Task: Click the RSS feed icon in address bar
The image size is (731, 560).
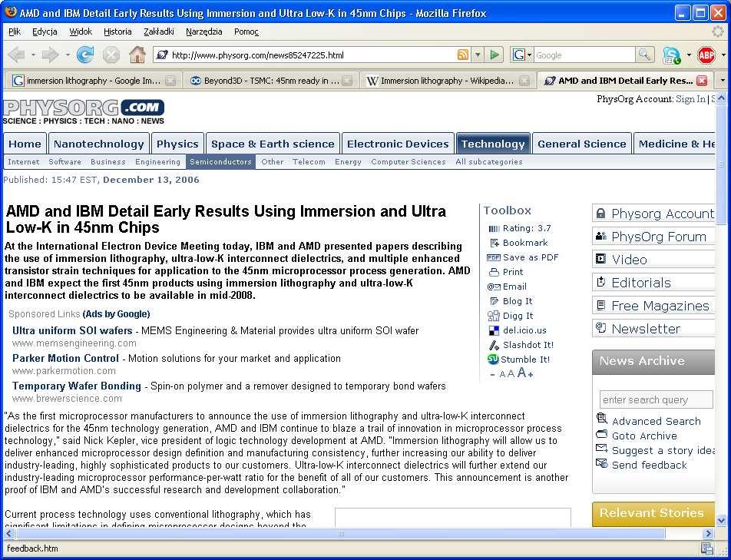Action: click(463, 55)
